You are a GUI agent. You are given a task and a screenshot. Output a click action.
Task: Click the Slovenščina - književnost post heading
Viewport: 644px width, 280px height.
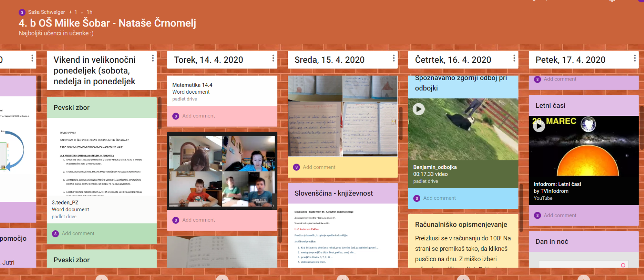334,193
